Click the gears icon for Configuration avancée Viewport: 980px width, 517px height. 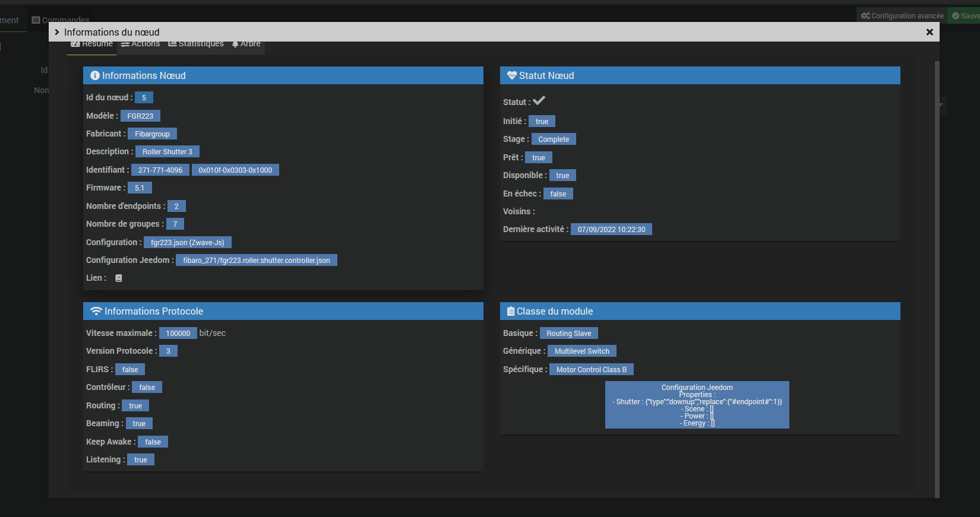pyautogui.click(x=865, y=16)
